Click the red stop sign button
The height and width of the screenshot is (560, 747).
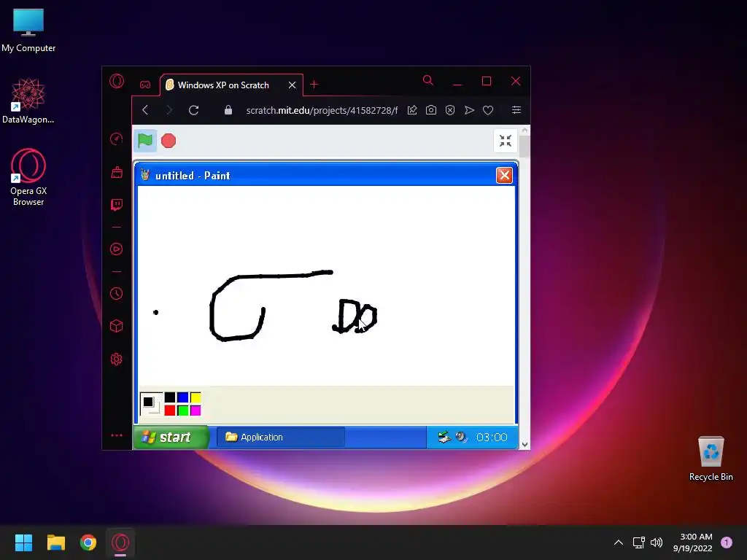point(169,141)
